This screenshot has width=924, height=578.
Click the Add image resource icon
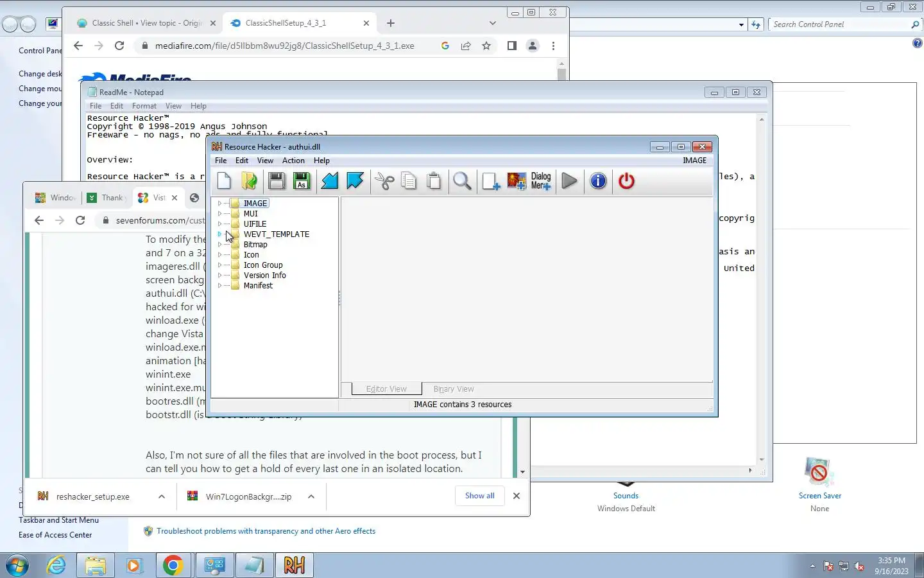[517, 181]
